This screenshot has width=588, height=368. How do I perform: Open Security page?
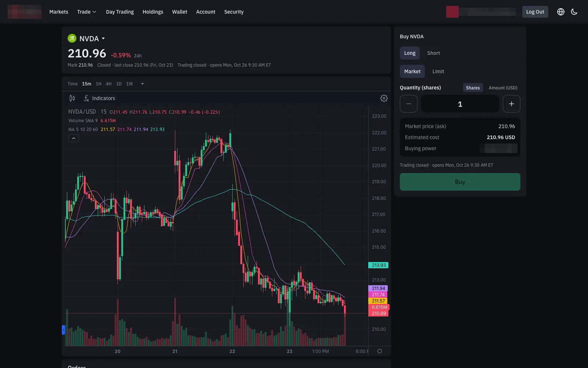pyautogui.click(x=234, y=12)
